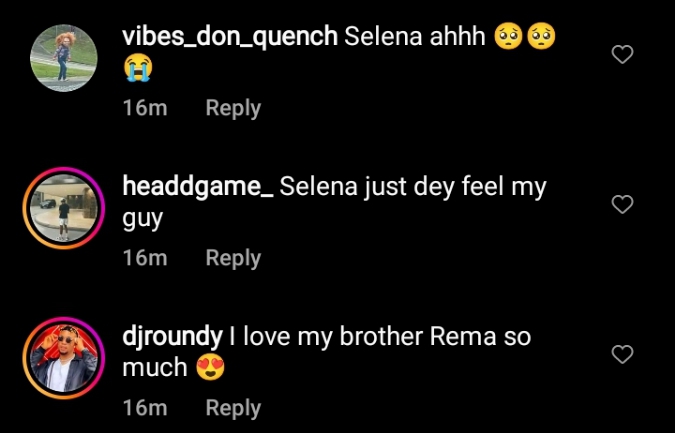This screenshot has height=433, width=675.
Task: Click the 16m timestamp under headdgame_'s comment
Action: click(144, 258)
